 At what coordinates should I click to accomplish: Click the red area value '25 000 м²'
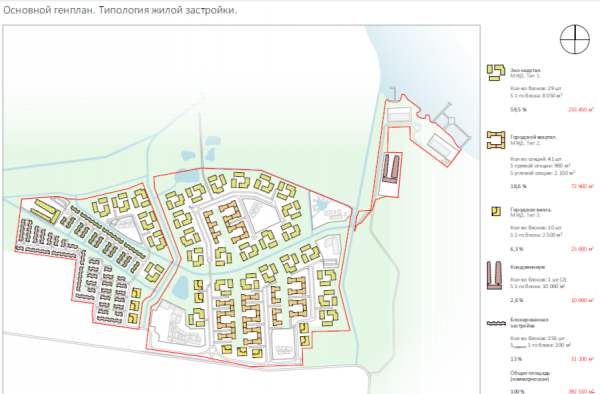(x=582, y=249)
